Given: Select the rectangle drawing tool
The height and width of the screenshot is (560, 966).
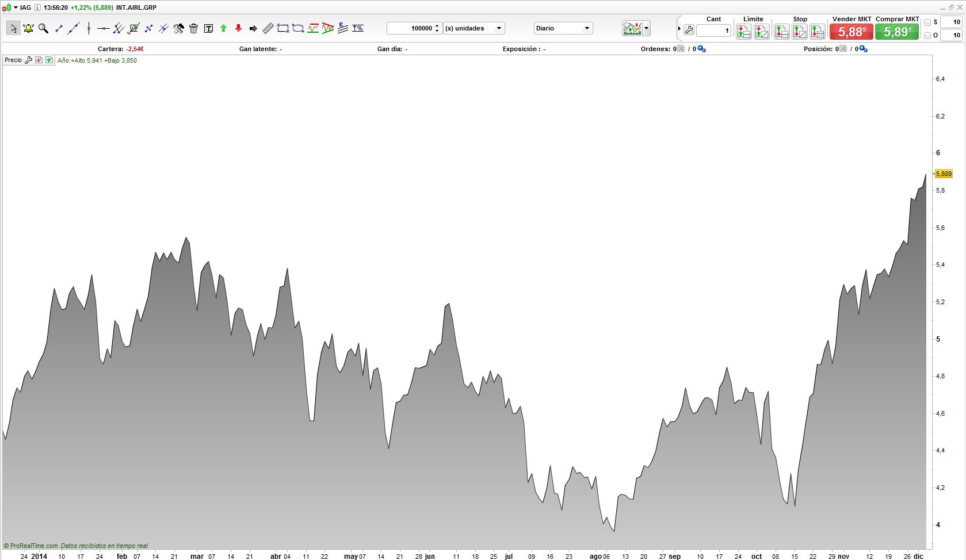Looking at the screenshot, I should (x=283, y=28).
